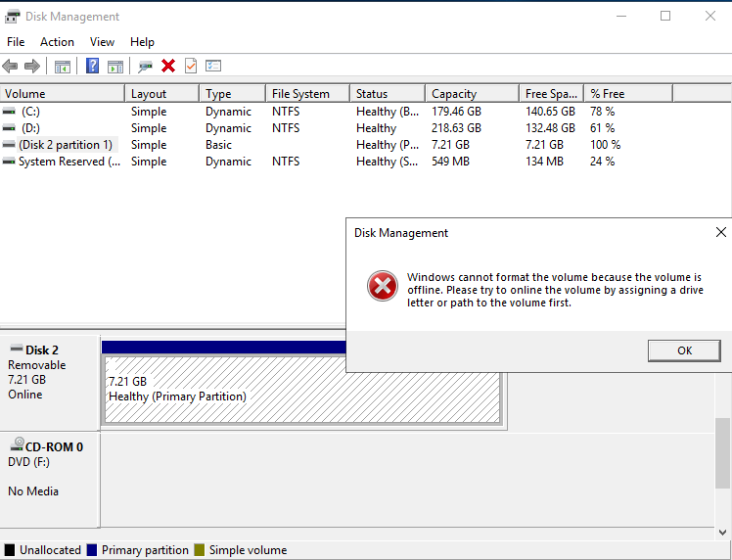This screenshot has width=732, height=560.
Task: Sort by the Status column header
Action: (388, 93)
